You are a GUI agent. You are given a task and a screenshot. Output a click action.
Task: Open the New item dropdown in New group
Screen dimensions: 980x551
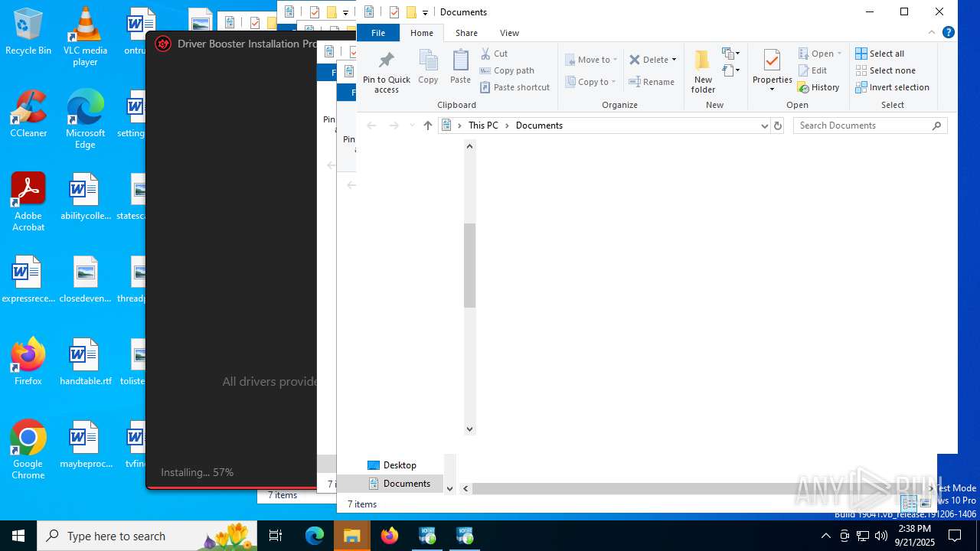731,54
